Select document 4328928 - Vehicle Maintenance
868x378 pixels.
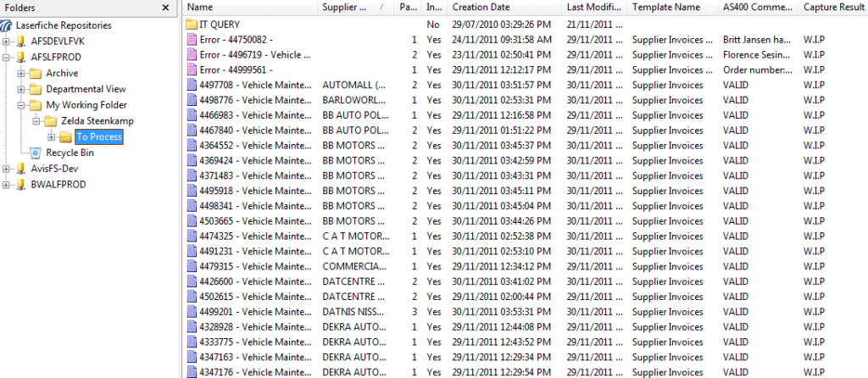point(256,326)
